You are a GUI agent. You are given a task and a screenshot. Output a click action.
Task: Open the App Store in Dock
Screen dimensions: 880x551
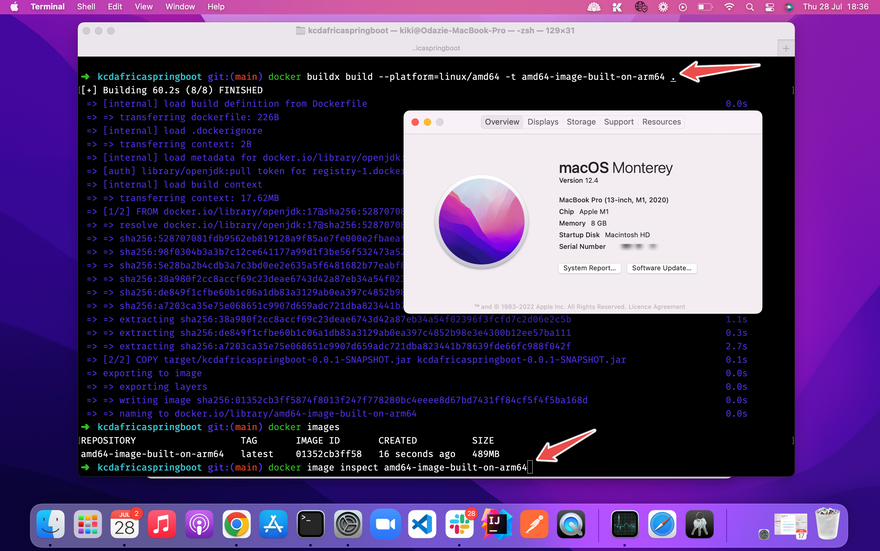(x=273, y=525)
